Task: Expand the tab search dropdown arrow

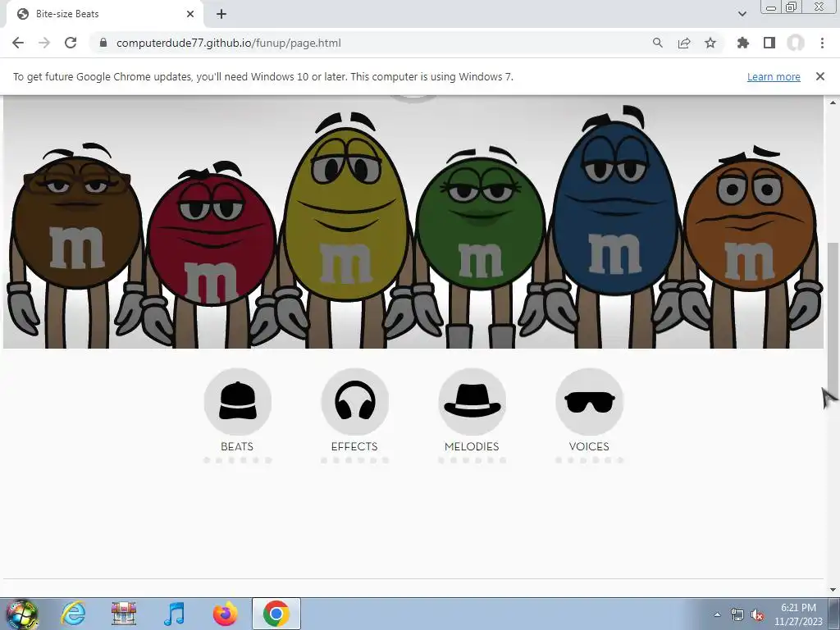Action: click(x=742, y=14)
